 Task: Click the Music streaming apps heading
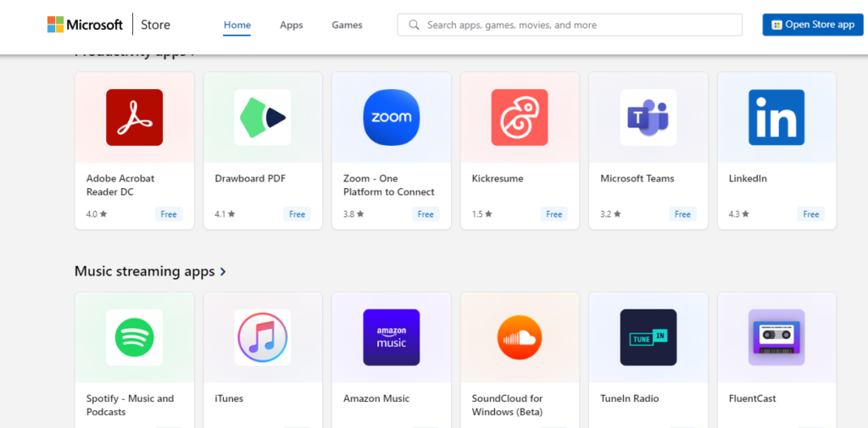tap(144, 272)
